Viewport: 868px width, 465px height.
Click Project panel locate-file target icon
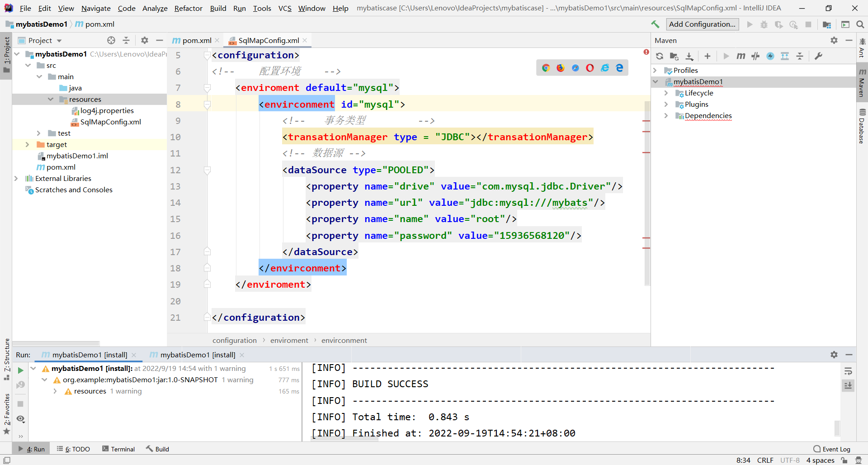pos(111,40)
